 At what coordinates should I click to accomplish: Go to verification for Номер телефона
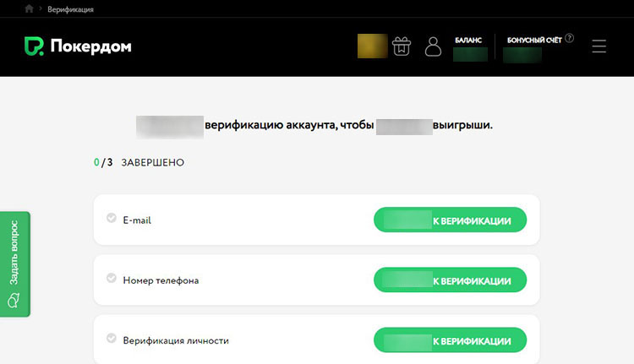click(x=450, y=280)
